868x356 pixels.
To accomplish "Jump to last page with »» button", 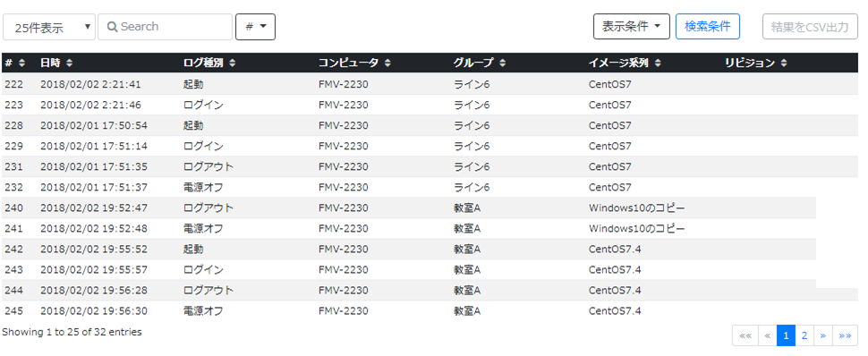I will tap(846, 335).
